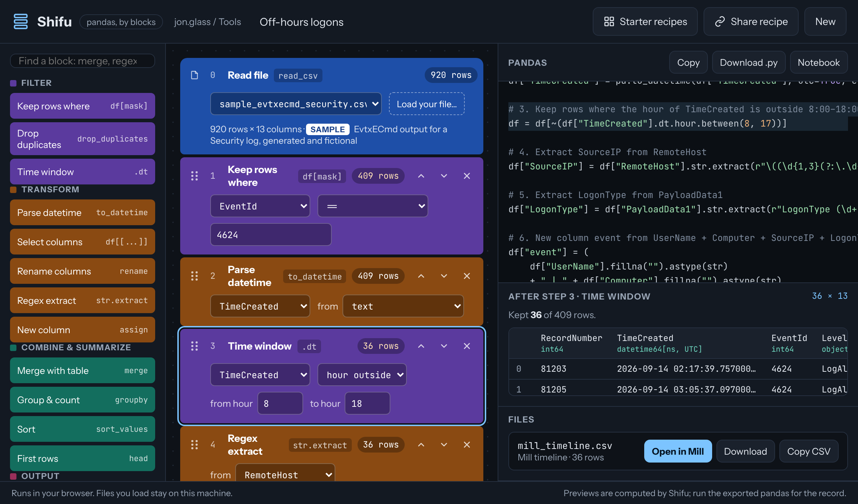Screen dimensions: 858x504
Task: Open Starter recipes
Action: coord(645,22)
